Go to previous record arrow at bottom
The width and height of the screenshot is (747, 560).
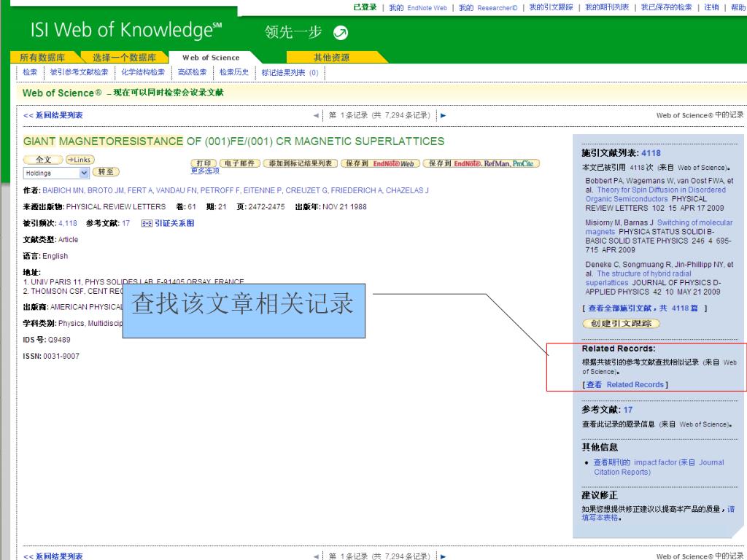click(315, 556)
